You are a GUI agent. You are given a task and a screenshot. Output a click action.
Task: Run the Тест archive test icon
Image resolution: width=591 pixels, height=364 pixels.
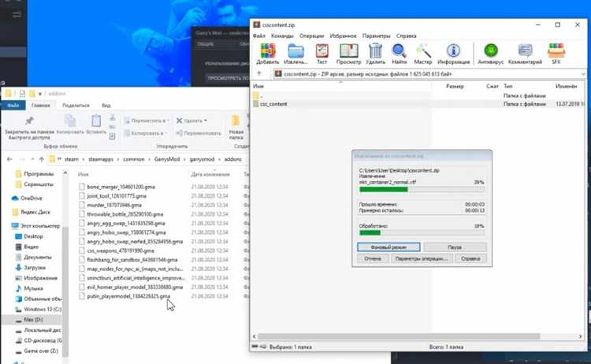click(322, 53)
